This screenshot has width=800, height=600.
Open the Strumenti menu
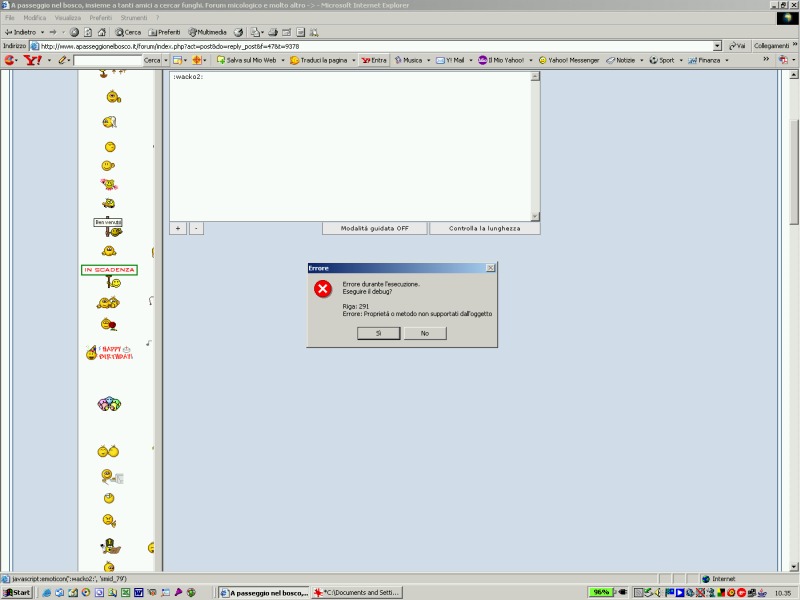(133, 18)
